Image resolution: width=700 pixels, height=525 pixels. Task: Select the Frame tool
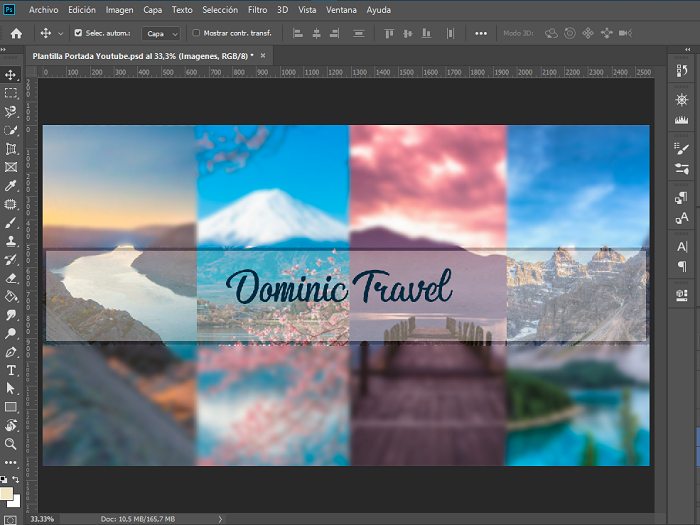10,167
